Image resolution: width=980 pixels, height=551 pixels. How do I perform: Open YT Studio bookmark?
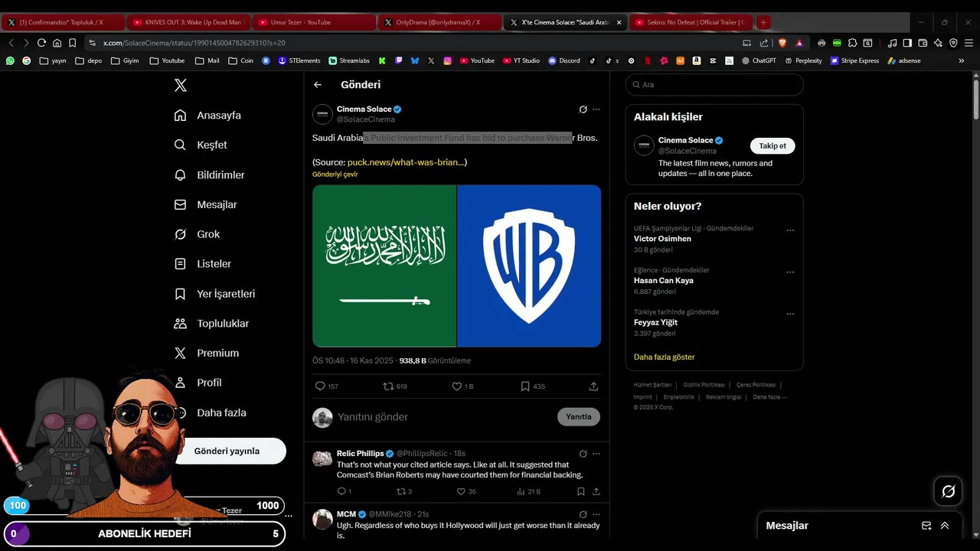point(521,60)
